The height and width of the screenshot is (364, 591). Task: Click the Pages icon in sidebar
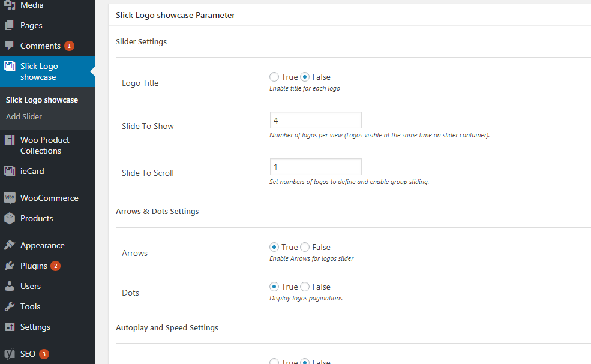[x=10, y=26]
